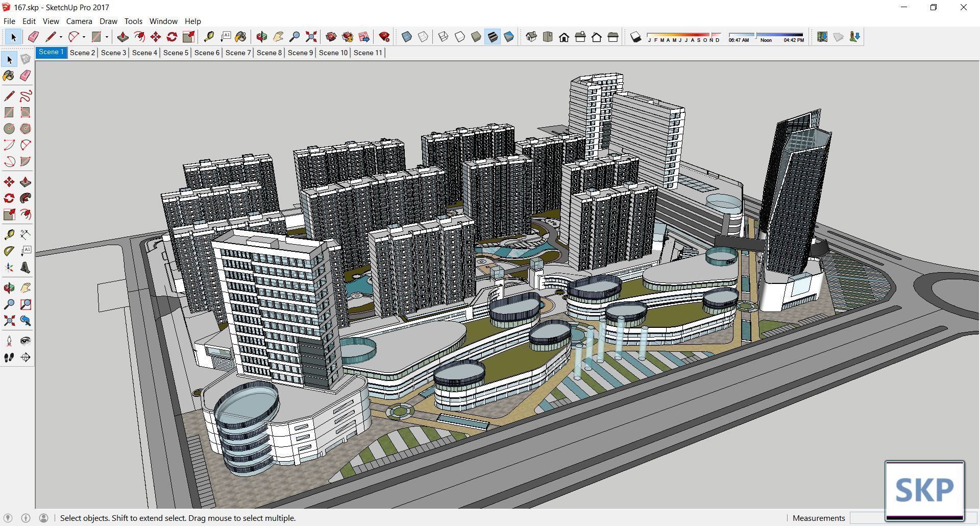Click the Tape Measure in top toolbar
Image resolution: width=980 pixels, height=526 pixels.
coord(209,37)
